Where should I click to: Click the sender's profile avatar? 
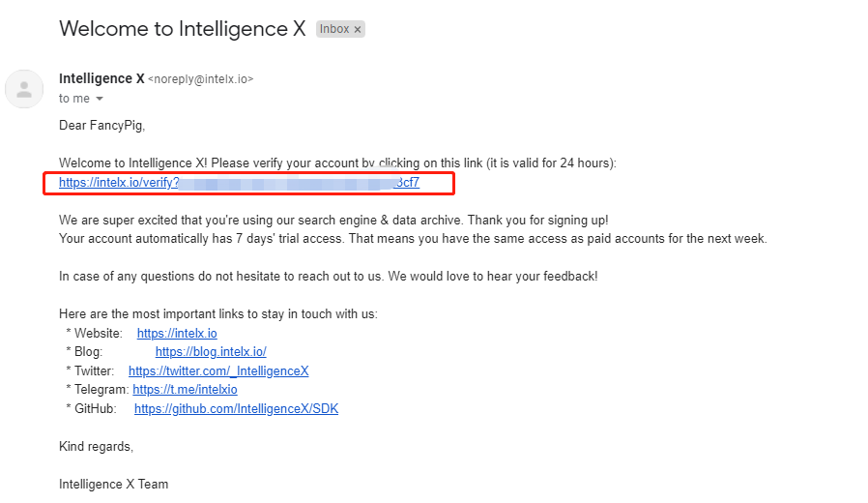(23, 88)
